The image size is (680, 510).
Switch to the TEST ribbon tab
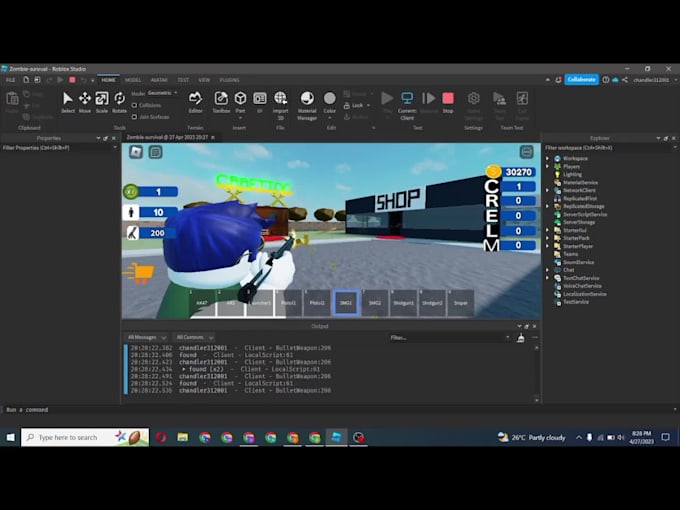coord(183,80)
